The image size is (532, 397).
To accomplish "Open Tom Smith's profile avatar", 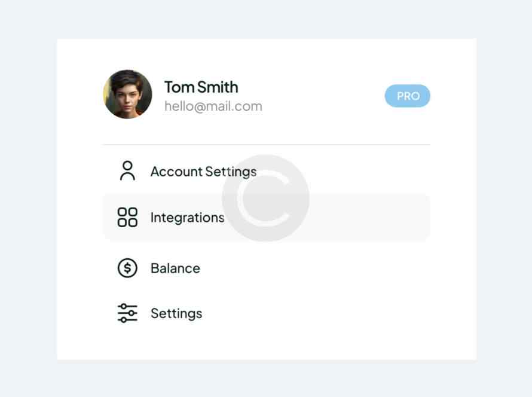I will pos(127,94).
